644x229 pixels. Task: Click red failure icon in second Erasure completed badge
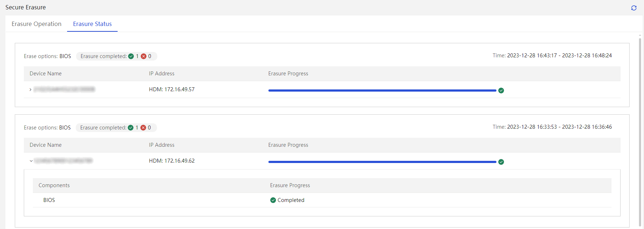pos(143,128)
